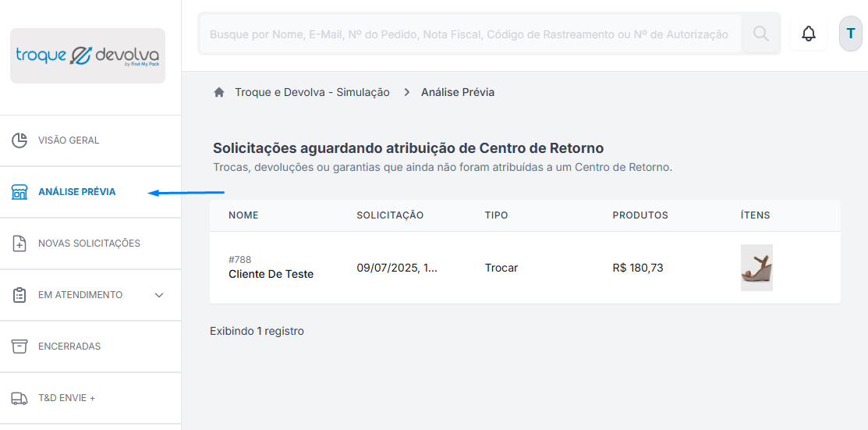This screenshot has height=430, width=868.
Task: Click the breadcrumb arrow separator
Action: (407, 93)
